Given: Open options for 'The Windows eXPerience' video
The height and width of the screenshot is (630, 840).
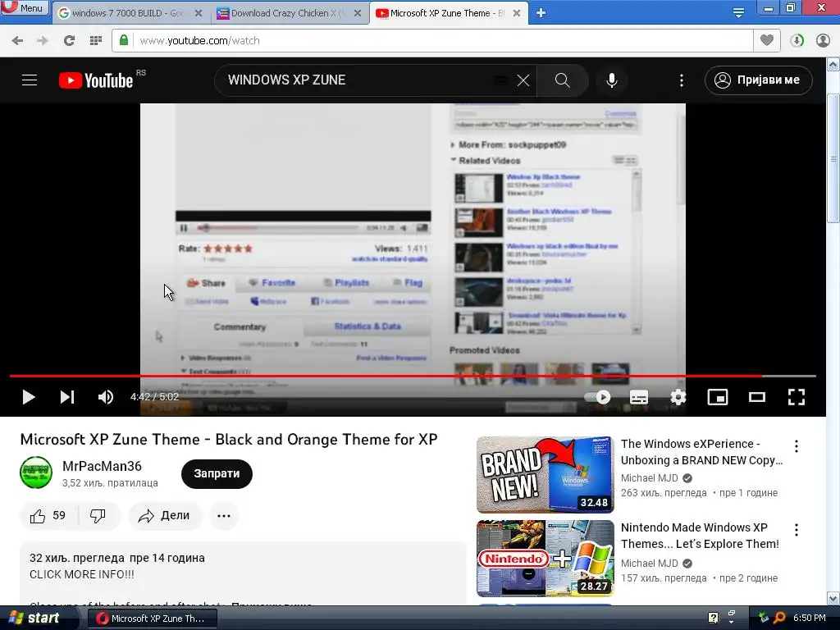Looking at the screenshot, I should tap(797, 446).
